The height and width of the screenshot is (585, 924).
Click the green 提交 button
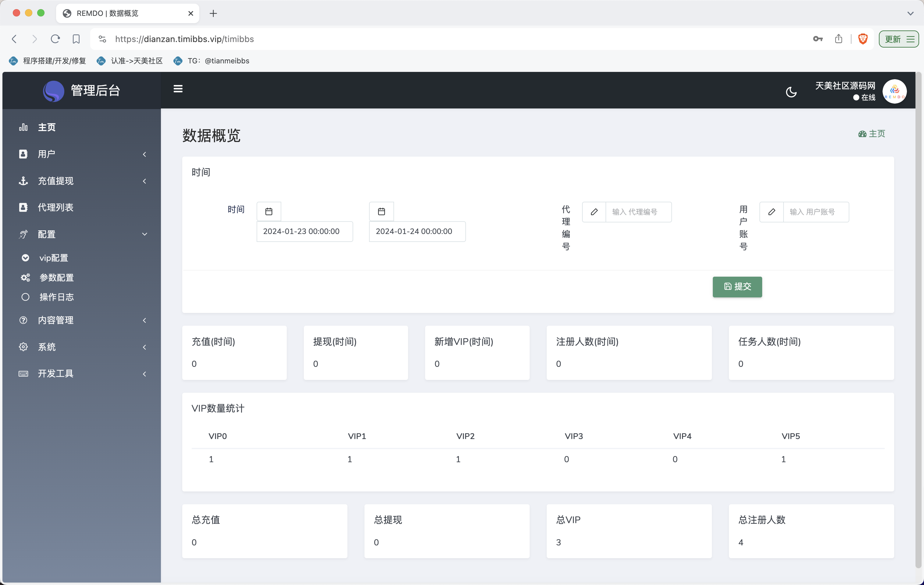click(737, 286)
